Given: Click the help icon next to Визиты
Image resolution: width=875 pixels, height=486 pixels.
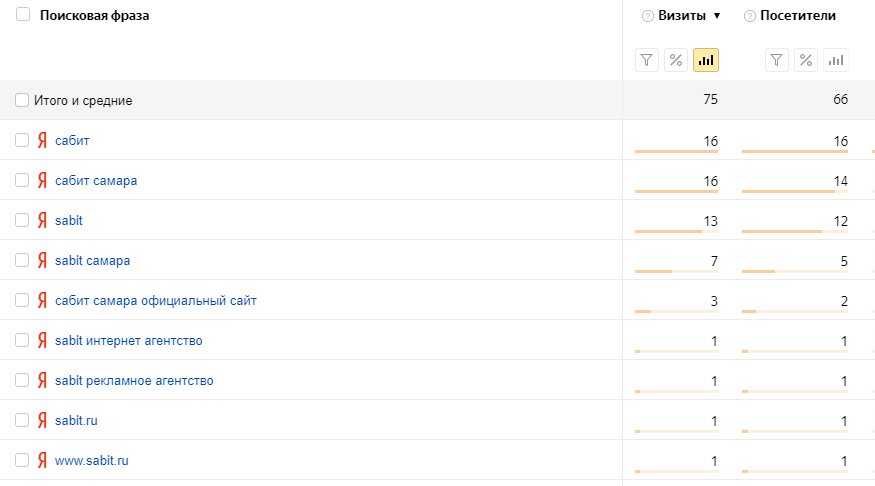Looking at the screenshot, I should pos(647,16).
